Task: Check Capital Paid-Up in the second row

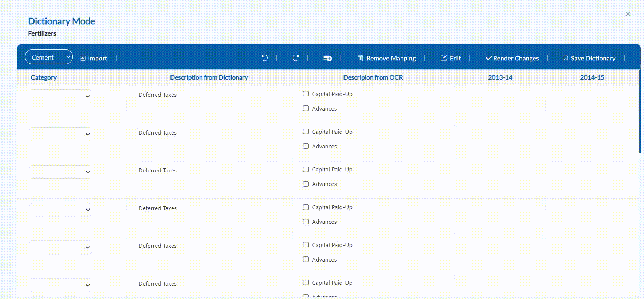Action: [x=306, y=132]
